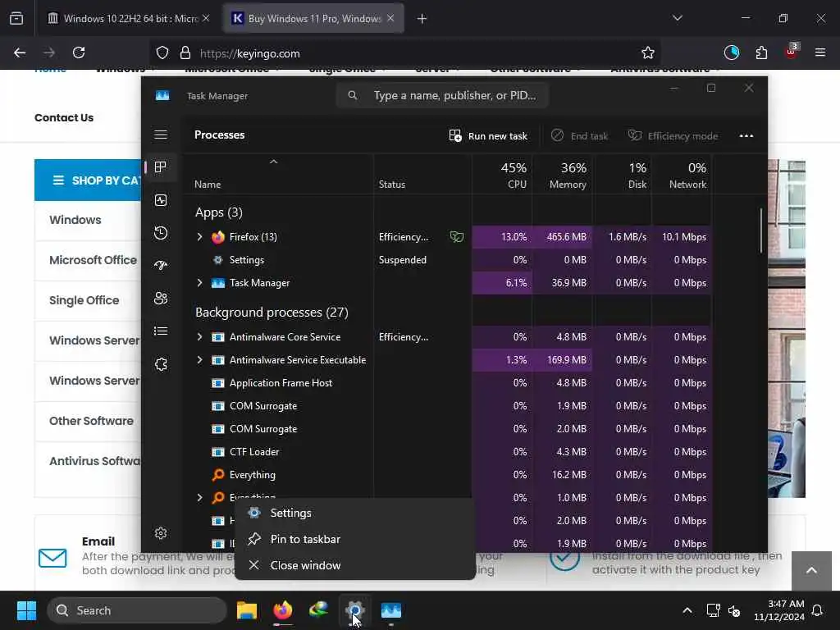
Task: Show hidden system tray icons chevron
Action: [x=687, y=610]
